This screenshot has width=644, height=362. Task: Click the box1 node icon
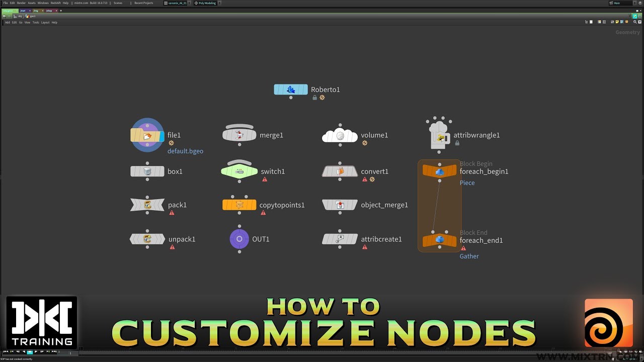point(147,171)
